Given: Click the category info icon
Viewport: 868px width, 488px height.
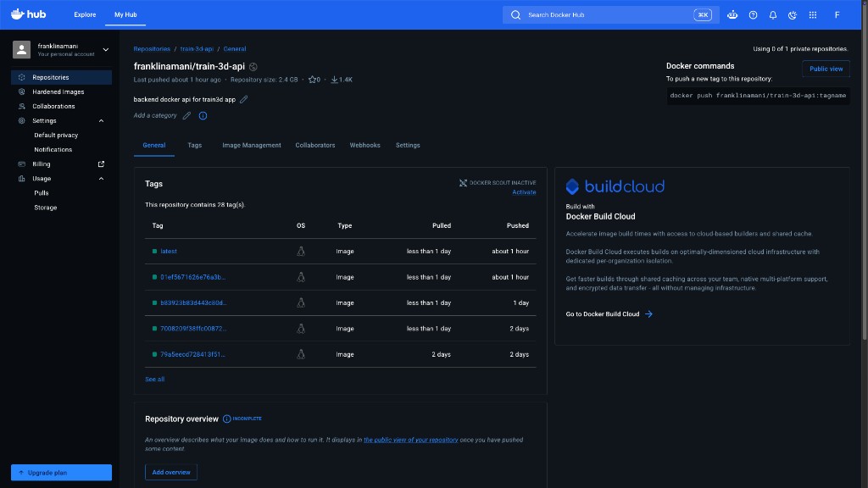Looking at the screenshot, I should [x=203, y=115].
